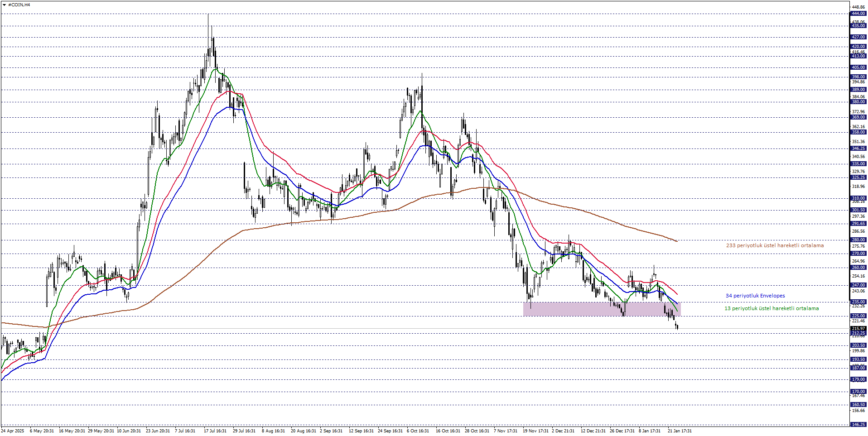Click the purple shaded support zone rectangle
Screen dimensions: 868x436
(601, 309)
